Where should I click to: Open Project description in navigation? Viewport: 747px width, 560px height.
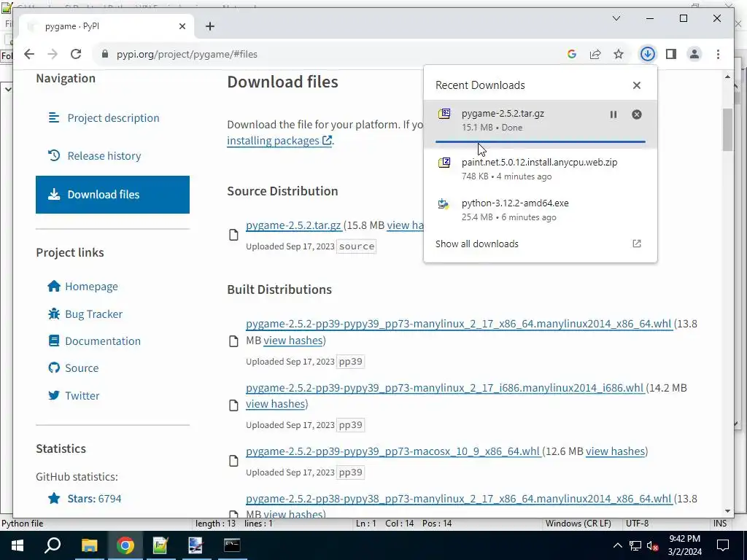(112, 118)
